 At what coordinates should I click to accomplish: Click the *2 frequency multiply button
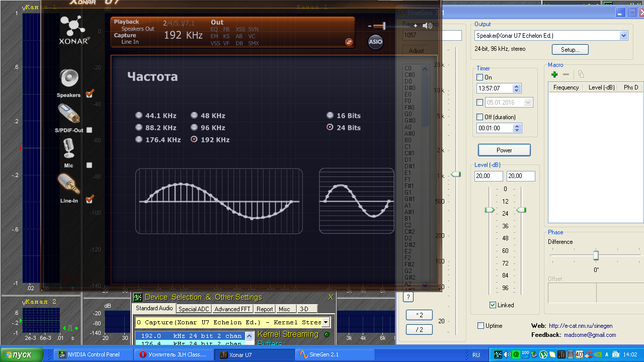(419, 315)
